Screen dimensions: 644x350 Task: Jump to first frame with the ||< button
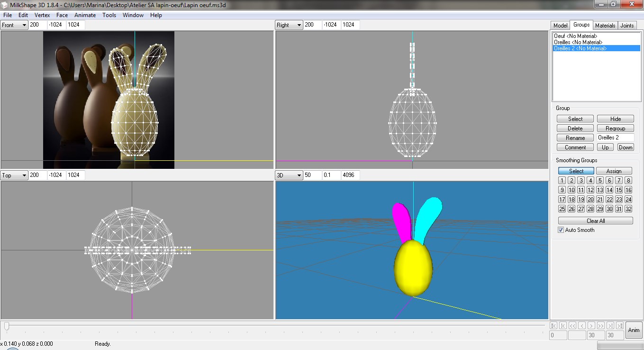point(553,325)
